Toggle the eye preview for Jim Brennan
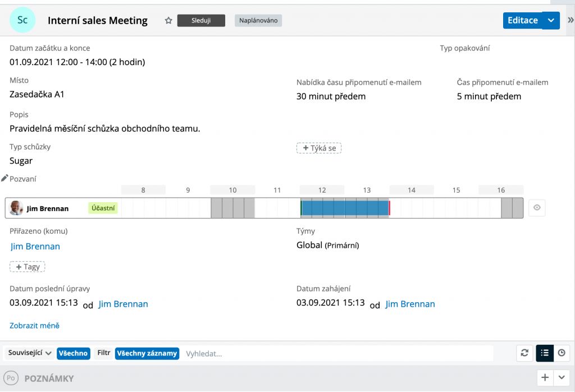 [x=537, y=208]
